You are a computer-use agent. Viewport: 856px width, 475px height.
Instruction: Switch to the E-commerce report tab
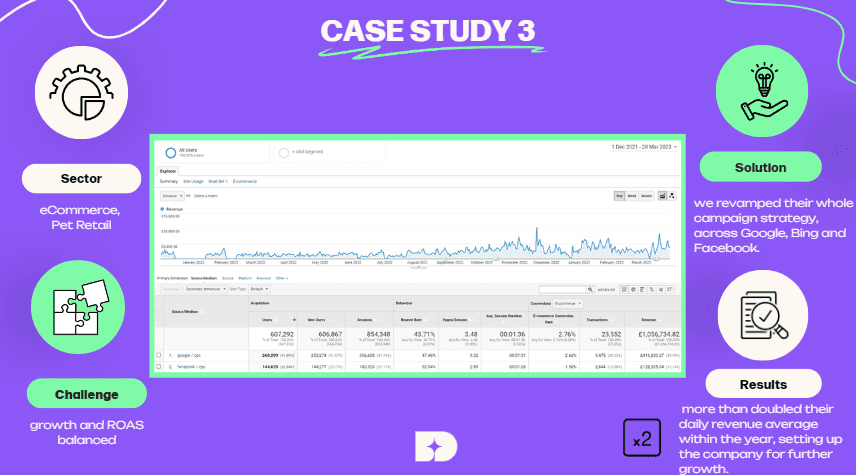pos(245,181)
